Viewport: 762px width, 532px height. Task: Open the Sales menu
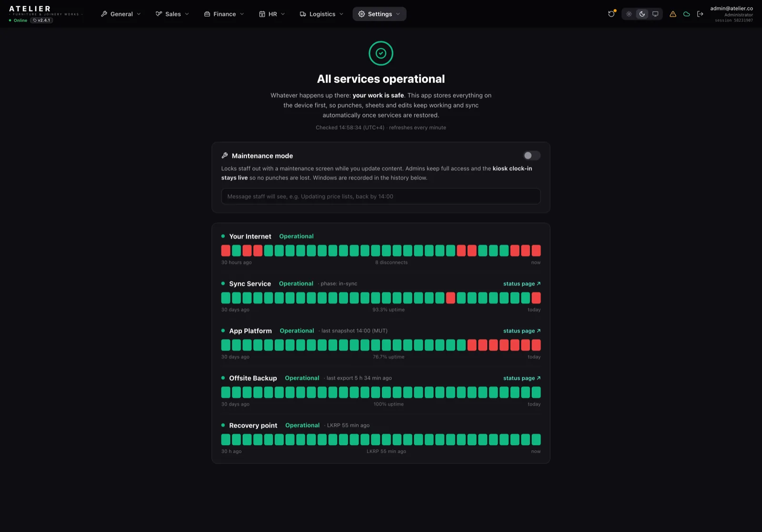[x=172, y=14]
